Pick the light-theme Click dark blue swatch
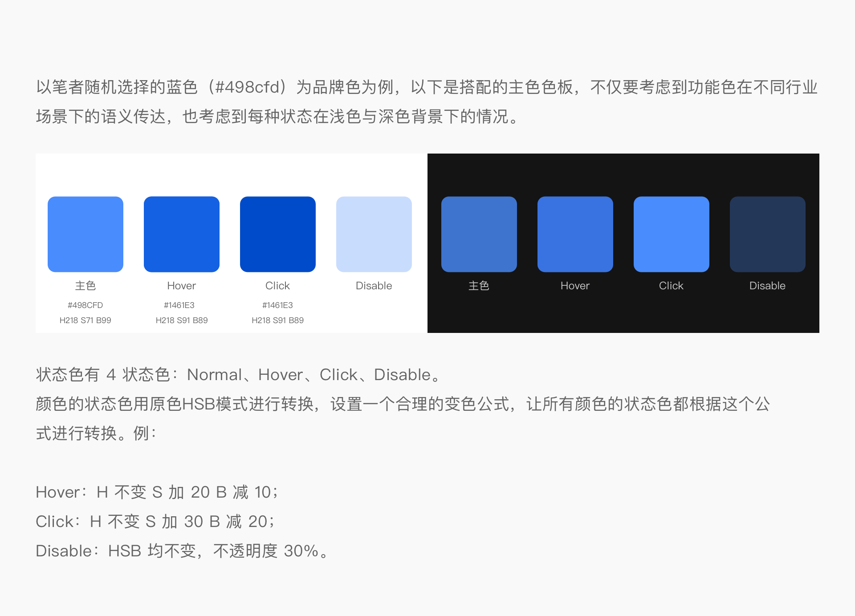 click(278, 234)
